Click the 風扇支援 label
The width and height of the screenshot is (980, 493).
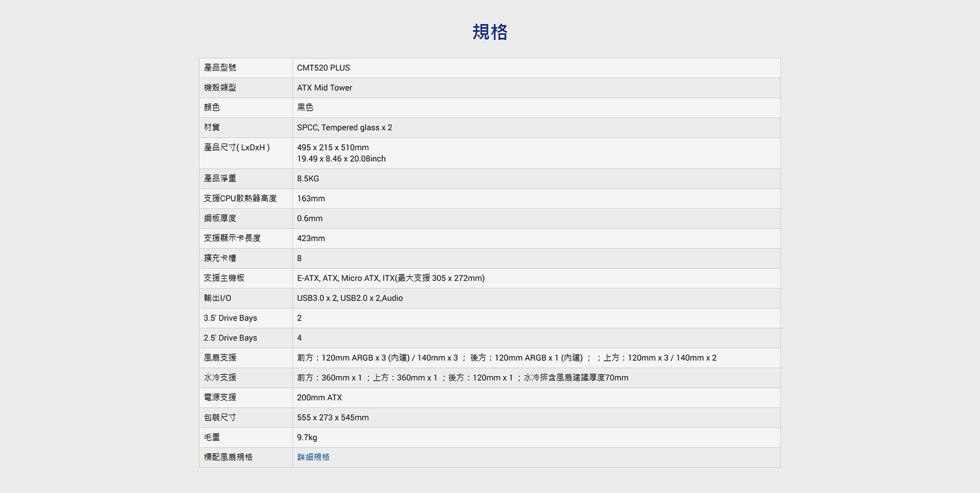(220, 358)
